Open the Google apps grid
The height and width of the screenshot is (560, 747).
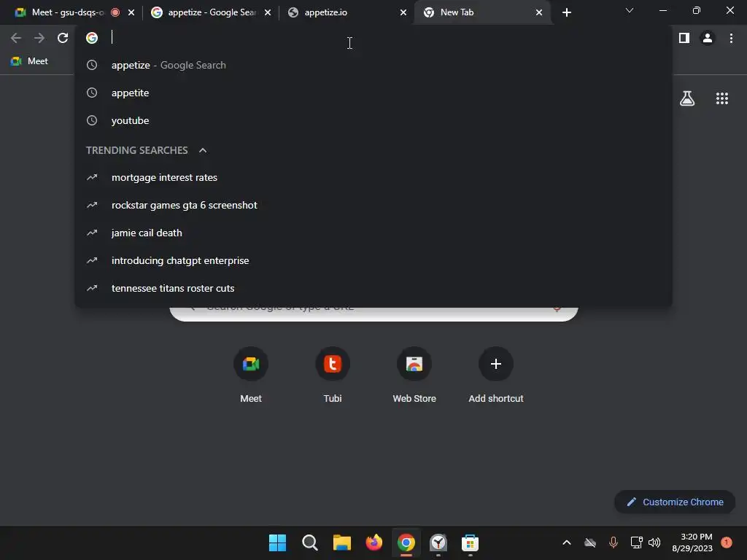point(722,98)
